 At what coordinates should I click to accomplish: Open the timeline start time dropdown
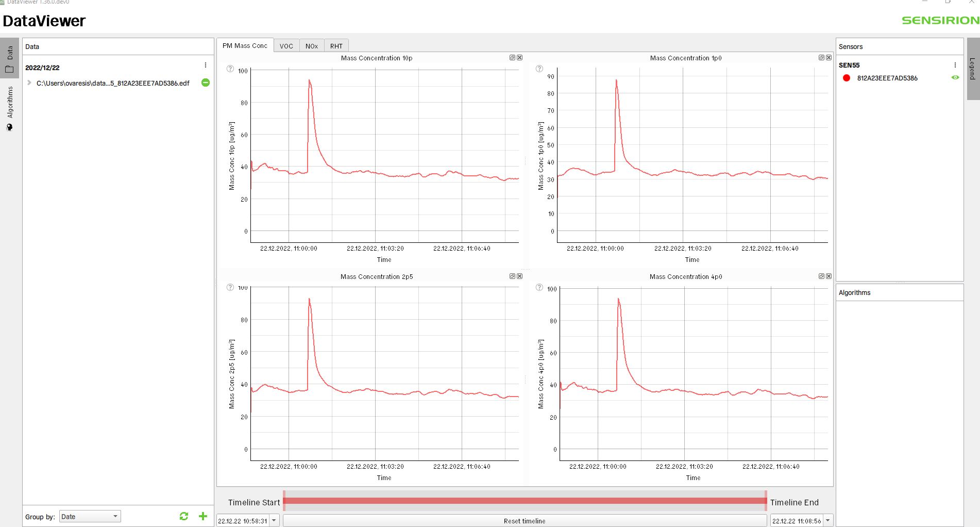click(274, 521)
